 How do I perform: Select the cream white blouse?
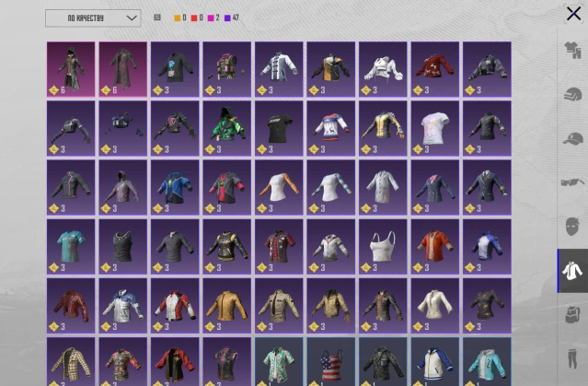(435, 306)
